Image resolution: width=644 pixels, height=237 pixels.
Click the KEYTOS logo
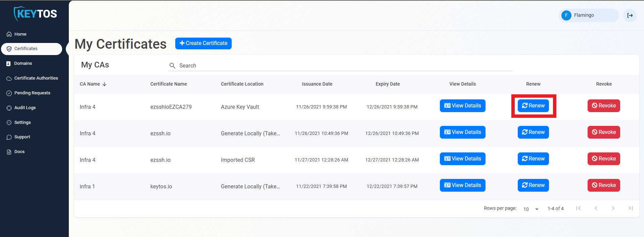tap(35, 14)
